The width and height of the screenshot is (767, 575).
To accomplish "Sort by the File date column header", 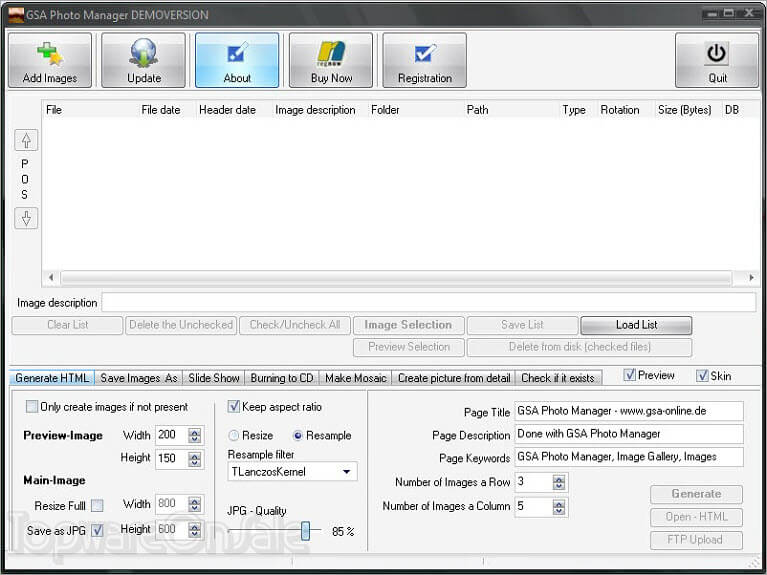I will (x=167, y=110).
